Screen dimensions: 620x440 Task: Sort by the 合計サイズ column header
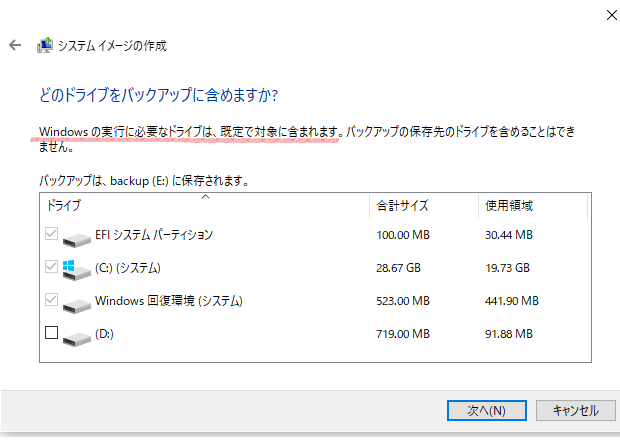point(424,206)
